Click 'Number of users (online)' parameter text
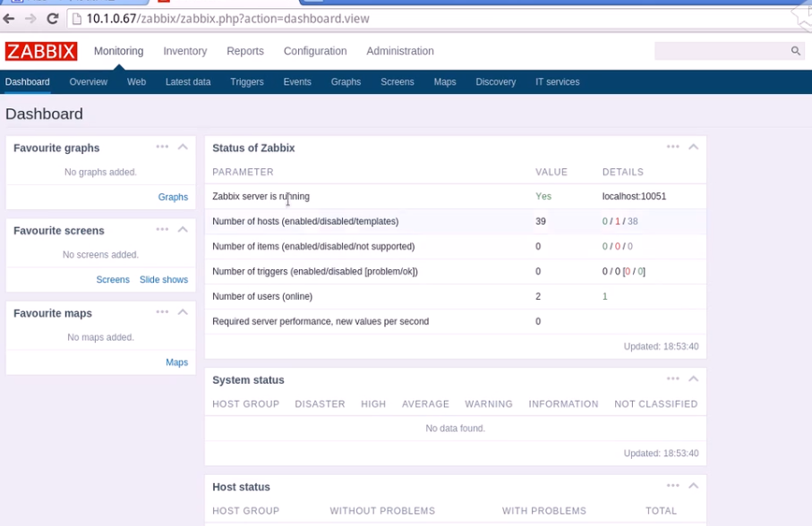This screenshot has height=526, width=812. pos(262,296)
